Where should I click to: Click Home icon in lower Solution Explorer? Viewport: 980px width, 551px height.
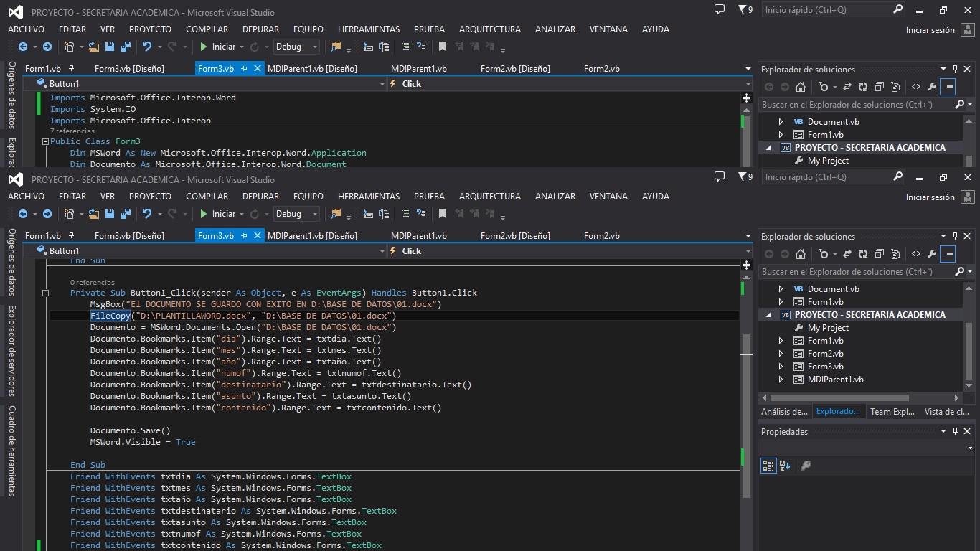pos(801,254)
